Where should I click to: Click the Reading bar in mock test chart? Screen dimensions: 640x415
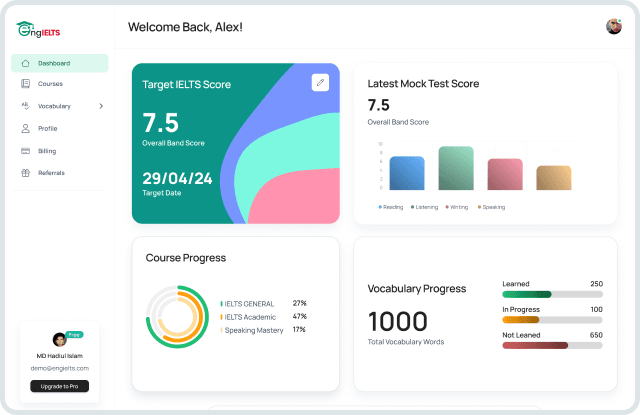click(407, 173)
